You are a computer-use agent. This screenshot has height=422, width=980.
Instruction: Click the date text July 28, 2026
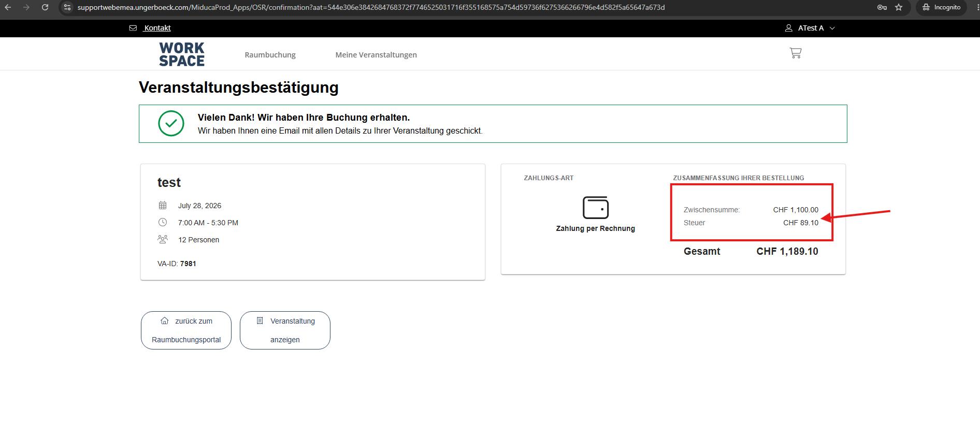click(x=199, y=206)
